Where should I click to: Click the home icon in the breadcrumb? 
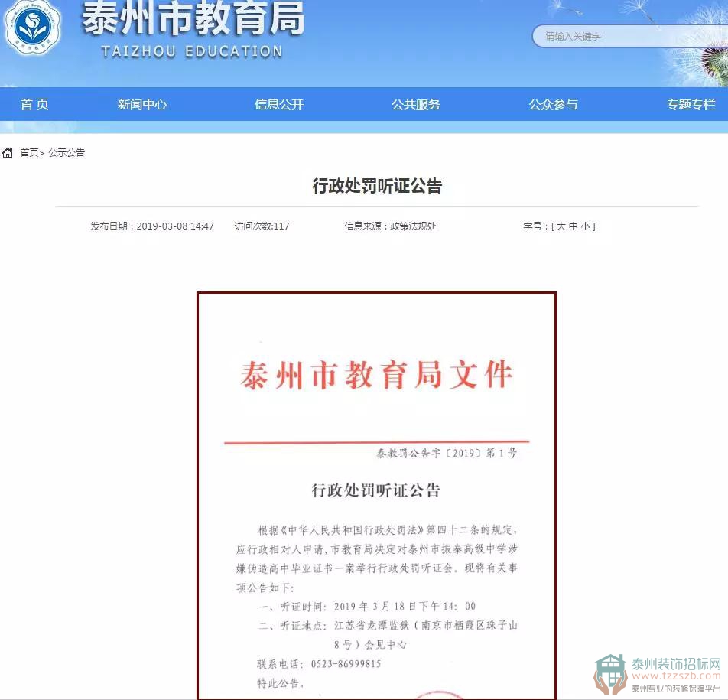8,153
